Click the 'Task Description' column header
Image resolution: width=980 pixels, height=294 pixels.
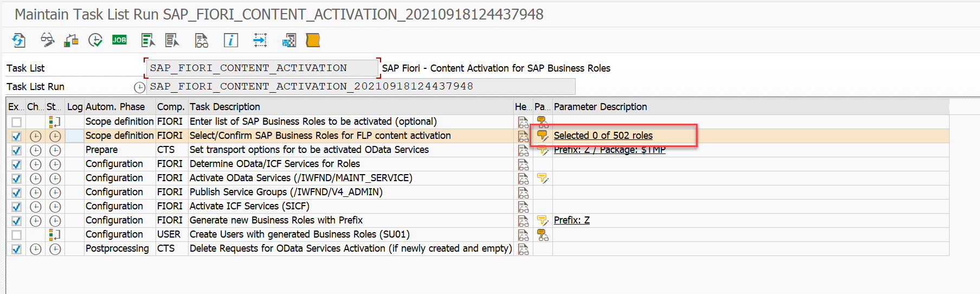[225, 107]
